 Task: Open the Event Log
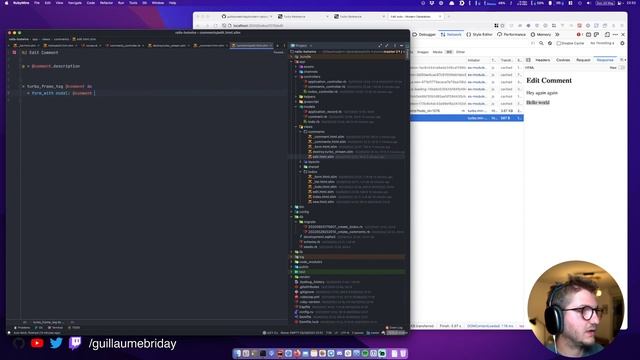click(394, 328)
